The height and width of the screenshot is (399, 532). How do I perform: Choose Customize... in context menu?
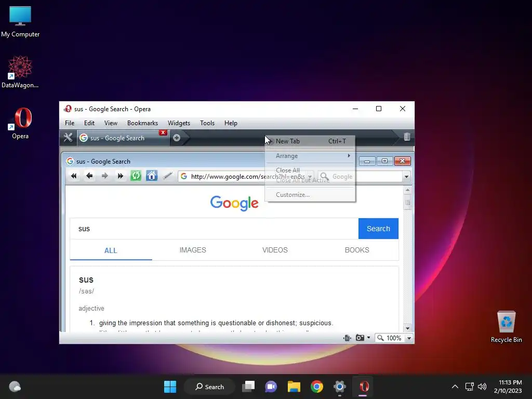click(310, 195)
